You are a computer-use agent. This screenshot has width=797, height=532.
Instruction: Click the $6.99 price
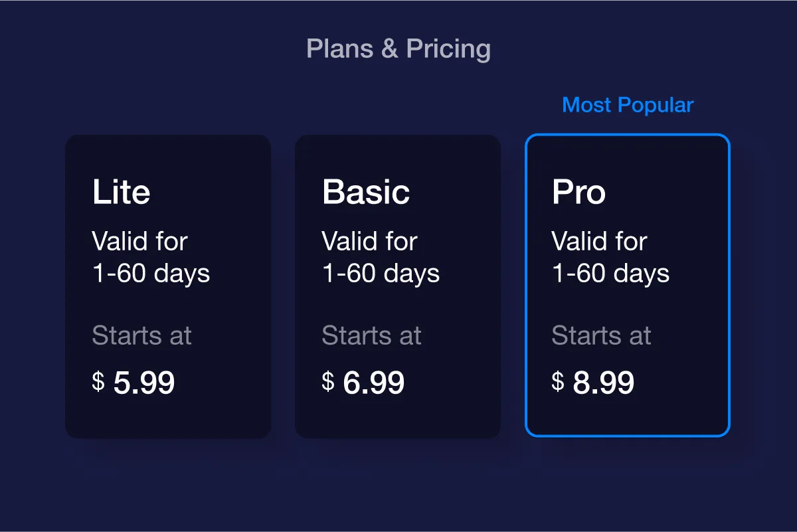363,383
